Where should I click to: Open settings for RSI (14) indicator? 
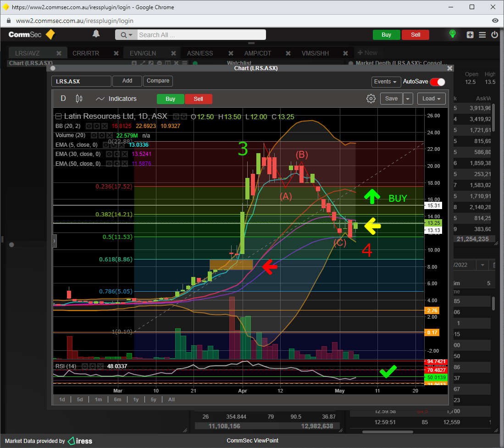coord(93,366)
